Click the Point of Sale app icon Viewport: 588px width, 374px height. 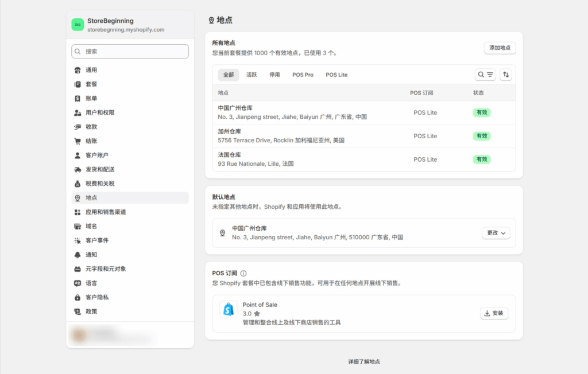click(x=229, y=310)
